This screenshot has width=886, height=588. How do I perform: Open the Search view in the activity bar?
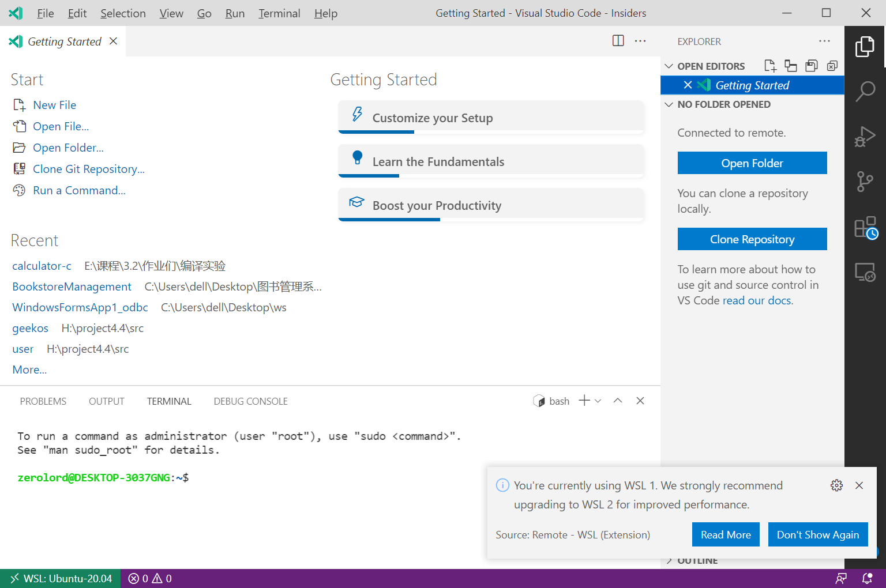tap(865, 91)
